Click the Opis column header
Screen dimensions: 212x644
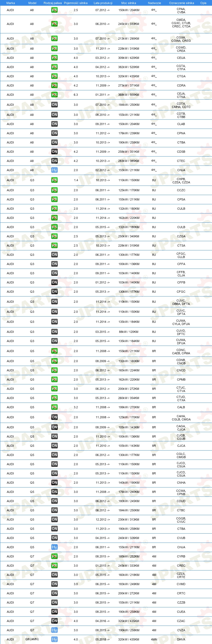[203, 3]
